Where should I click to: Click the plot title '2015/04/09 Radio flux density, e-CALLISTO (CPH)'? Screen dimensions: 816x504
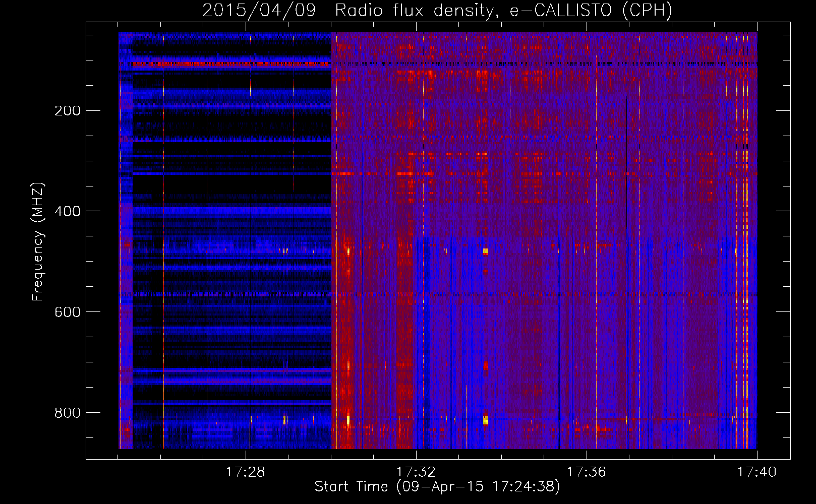coord(437,10)
